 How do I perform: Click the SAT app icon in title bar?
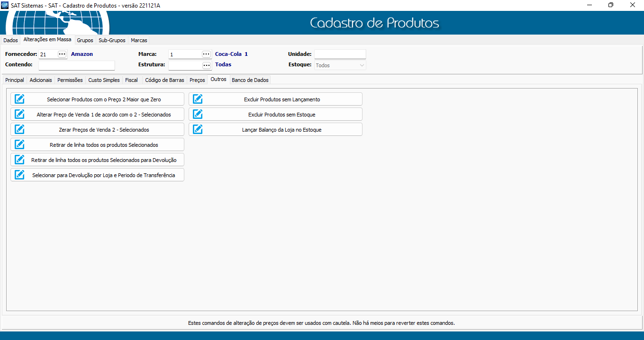point(5,5)
